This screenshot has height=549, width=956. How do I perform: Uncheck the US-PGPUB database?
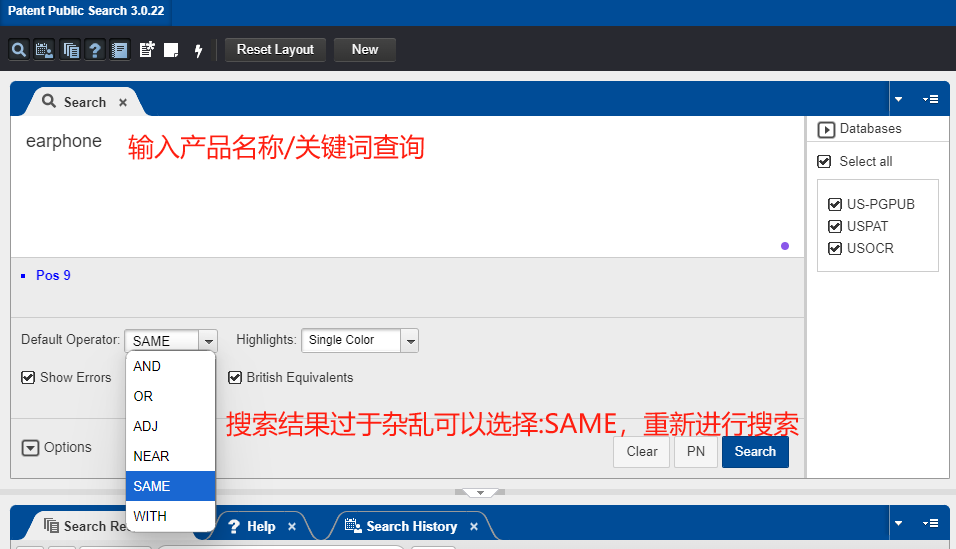pyautogui.click(x=835, y=204)
